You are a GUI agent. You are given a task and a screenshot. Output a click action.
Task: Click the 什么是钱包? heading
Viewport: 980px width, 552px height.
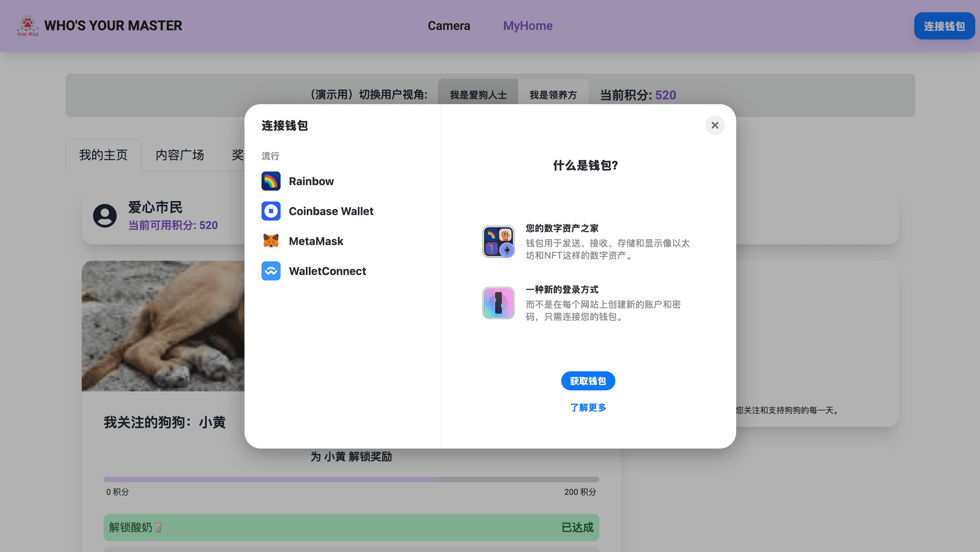pyautogui.click(x=585, y=165)
